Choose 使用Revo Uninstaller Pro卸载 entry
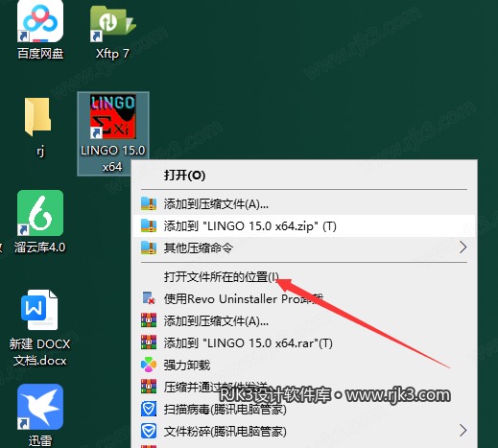 tap(304, 298)
